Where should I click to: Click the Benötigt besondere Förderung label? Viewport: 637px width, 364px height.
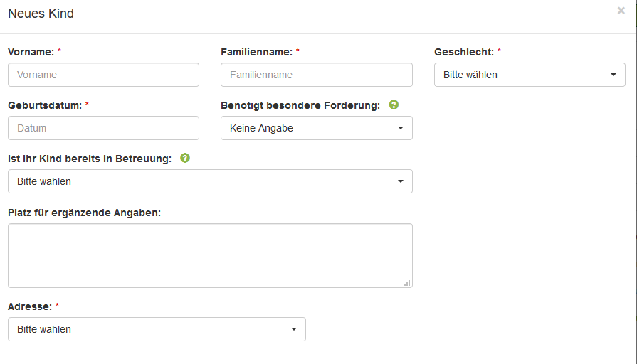click(x=300, y=105)
